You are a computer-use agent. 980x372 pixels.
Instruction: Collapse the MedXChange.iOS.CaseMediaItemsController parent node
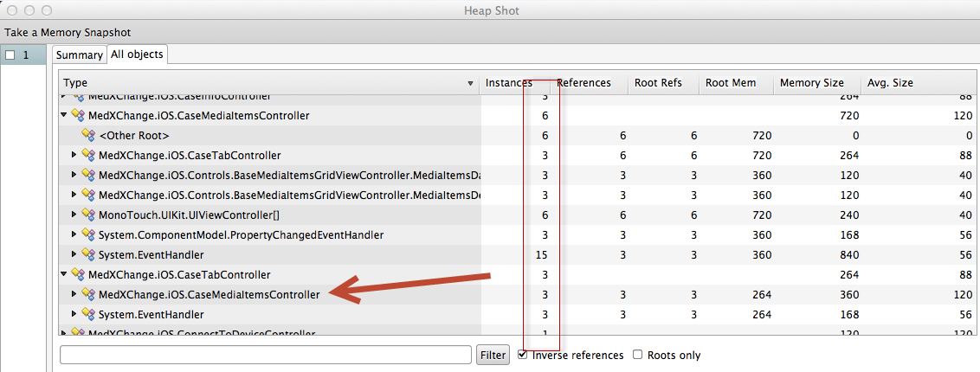(63, 115)
